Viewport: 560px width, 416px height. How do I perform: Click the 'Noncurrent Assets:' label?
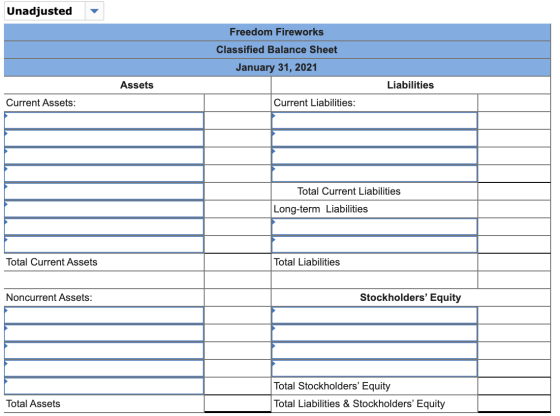point(49,297)
